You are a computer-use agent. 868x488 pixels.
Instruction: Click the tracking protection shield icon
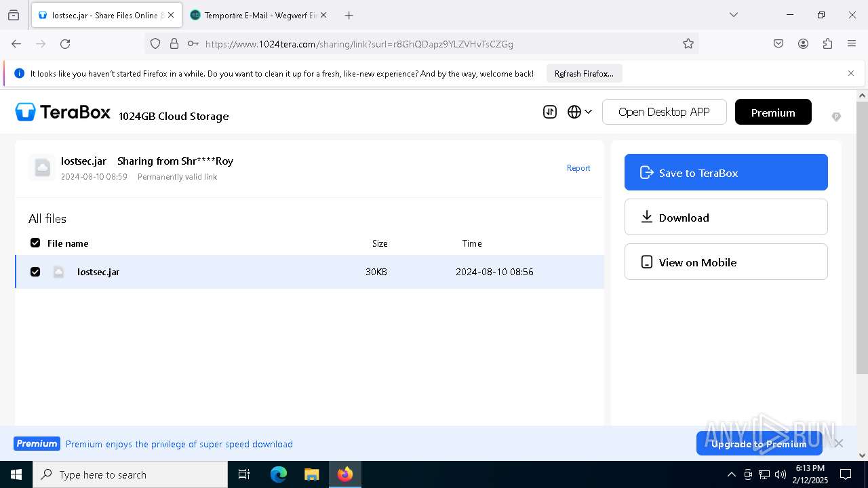pyautogui.click(x=155, y=43)
